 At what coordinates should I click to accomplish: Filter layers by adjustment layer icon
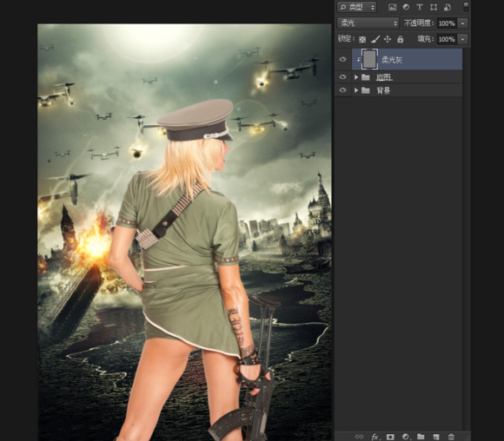pos(406,7)
